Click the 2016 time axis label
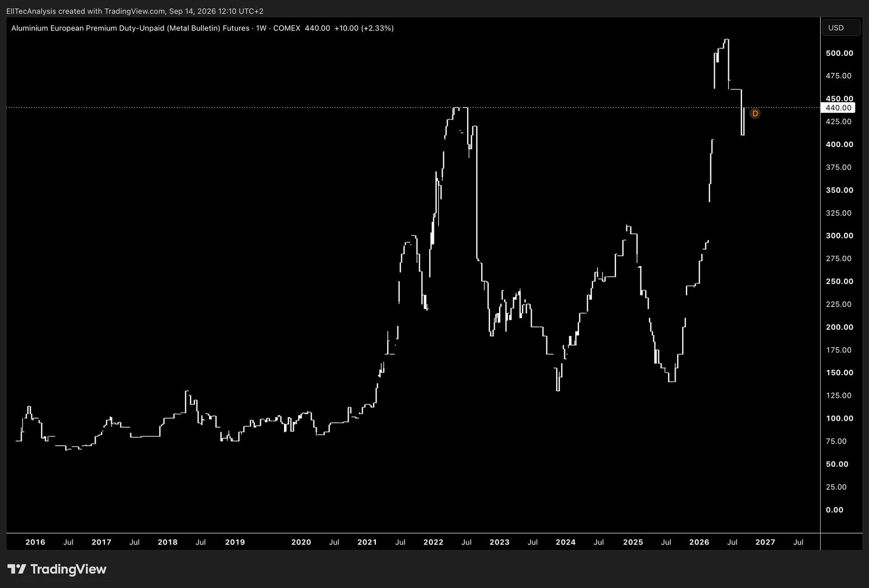Viewport: 869px width, 588px height. click(x=35, y=542)
